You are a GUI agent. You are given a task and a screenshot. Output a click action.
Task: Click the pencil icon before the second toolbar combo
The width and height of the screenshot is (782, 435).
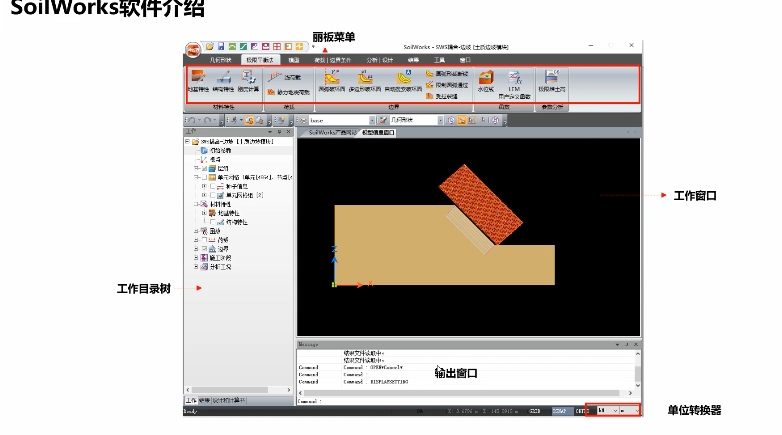(x=383, y=120)
